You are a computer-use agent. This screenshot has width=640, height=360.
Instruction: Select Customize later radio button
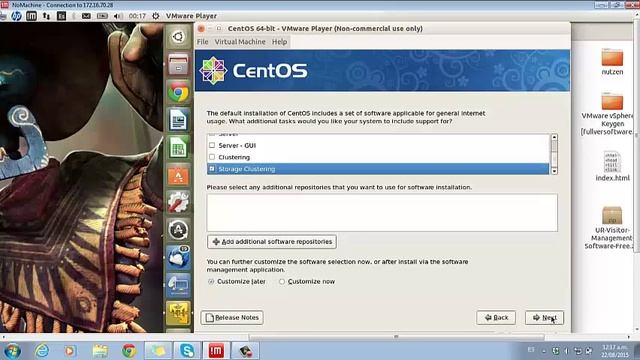pyautogui.click(x=211, y=282)
